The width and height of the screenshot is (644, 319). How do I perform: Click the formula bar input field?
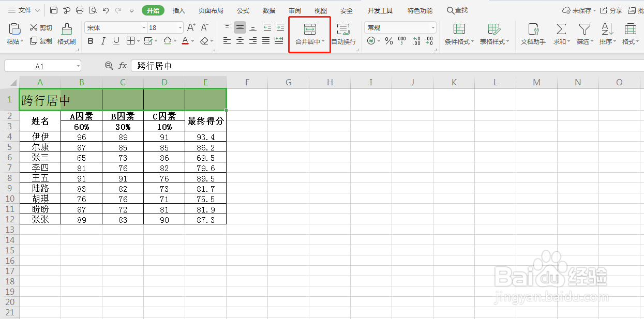coord(387,66)
